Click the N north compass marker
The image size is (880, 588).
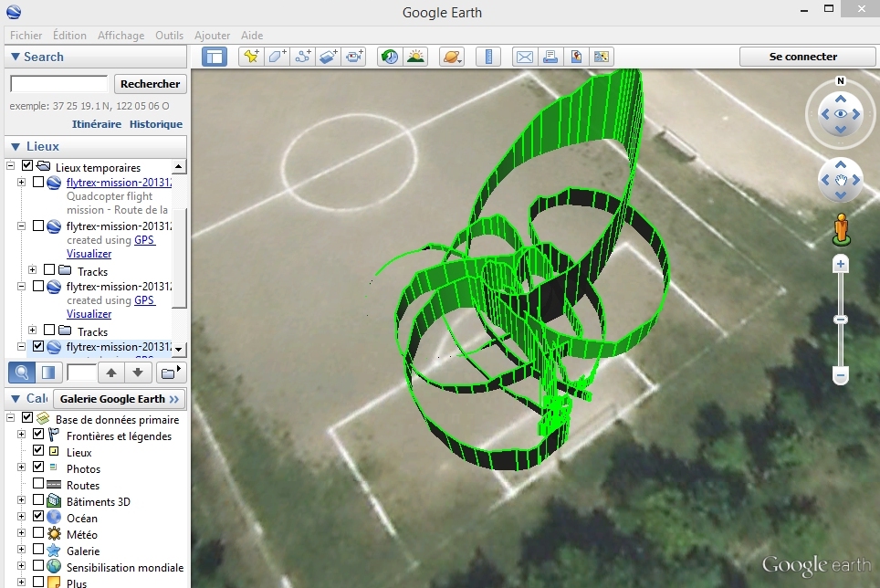(840, 80)
